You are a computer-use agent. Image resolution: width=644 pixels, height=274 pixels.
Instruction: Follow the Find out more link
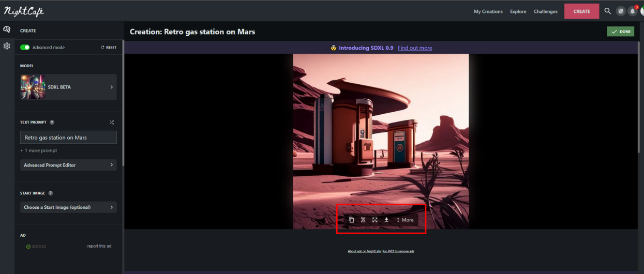415,48
